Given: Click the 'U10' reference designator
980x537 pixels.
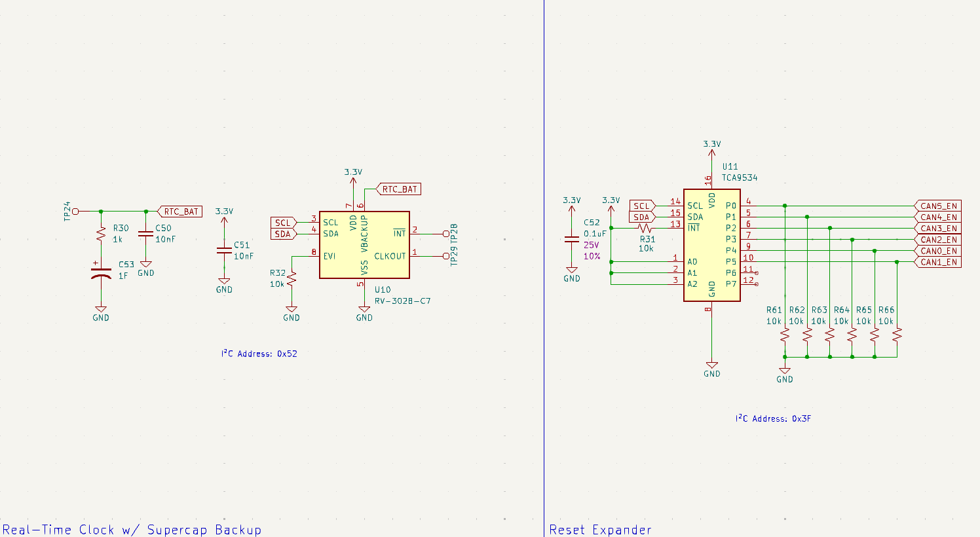Looking at the screenshot, I should [383, 289].
